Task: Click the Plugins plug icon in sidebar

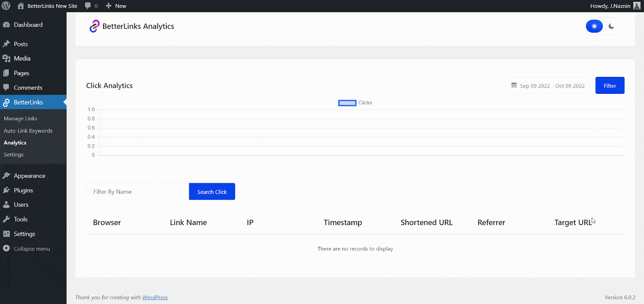Action: point(6,190)
